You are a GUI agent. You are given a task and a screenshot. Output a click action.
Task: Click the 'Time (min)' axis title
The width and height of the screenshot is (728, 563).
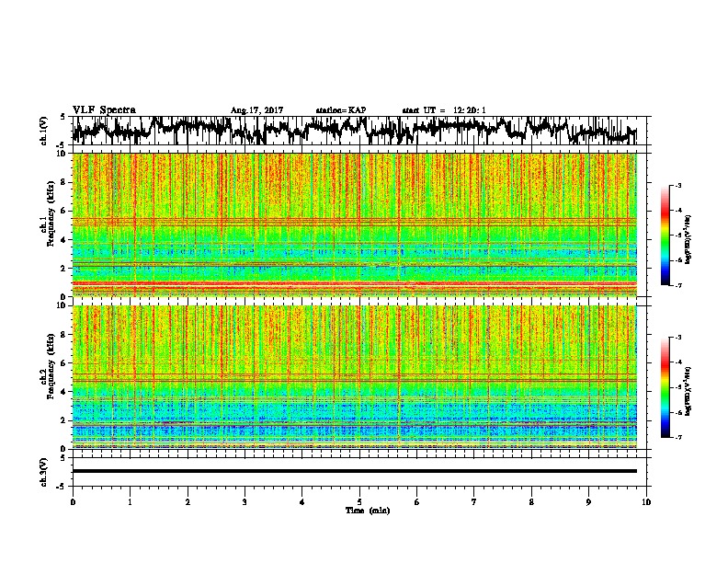[x=368, y=511]
